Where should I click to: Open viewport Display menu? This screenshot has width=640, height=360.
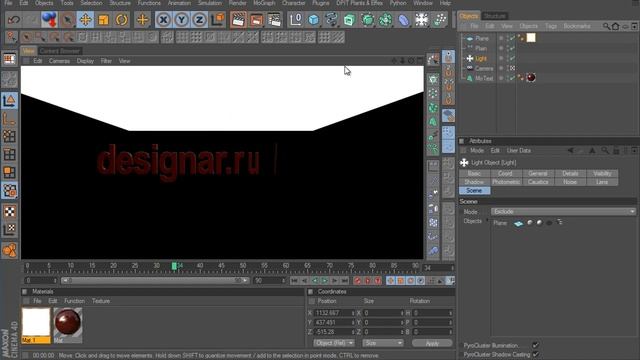coord(85,61)
